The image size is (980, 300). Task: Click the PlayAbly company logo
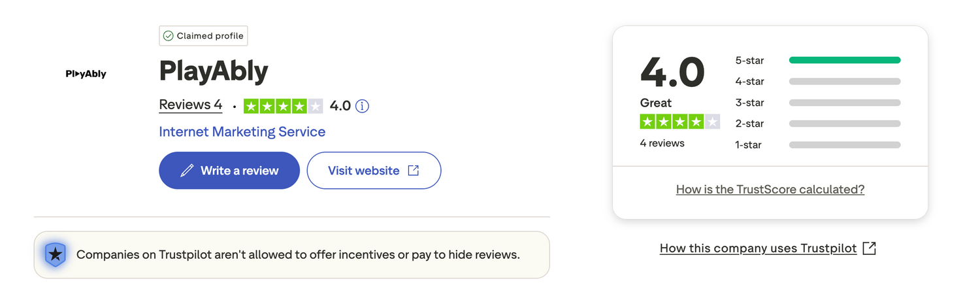[86, 74]
